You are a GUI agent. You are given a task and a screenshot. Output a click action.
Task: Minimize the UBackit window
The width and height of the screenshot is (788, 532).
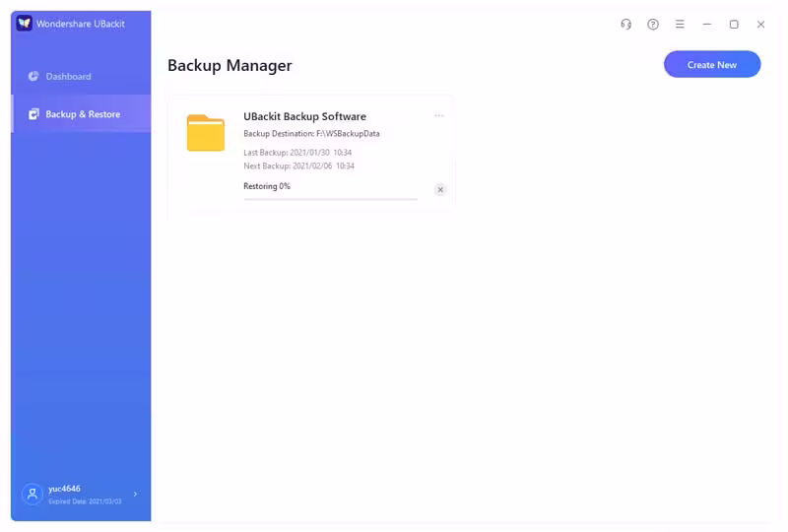point(707,24)
